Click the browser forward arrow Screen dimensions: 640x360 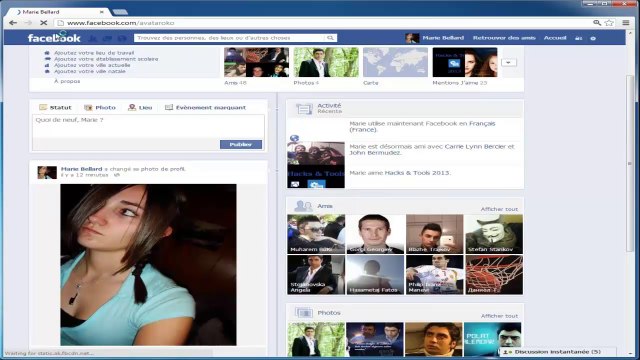click(28, 23)
